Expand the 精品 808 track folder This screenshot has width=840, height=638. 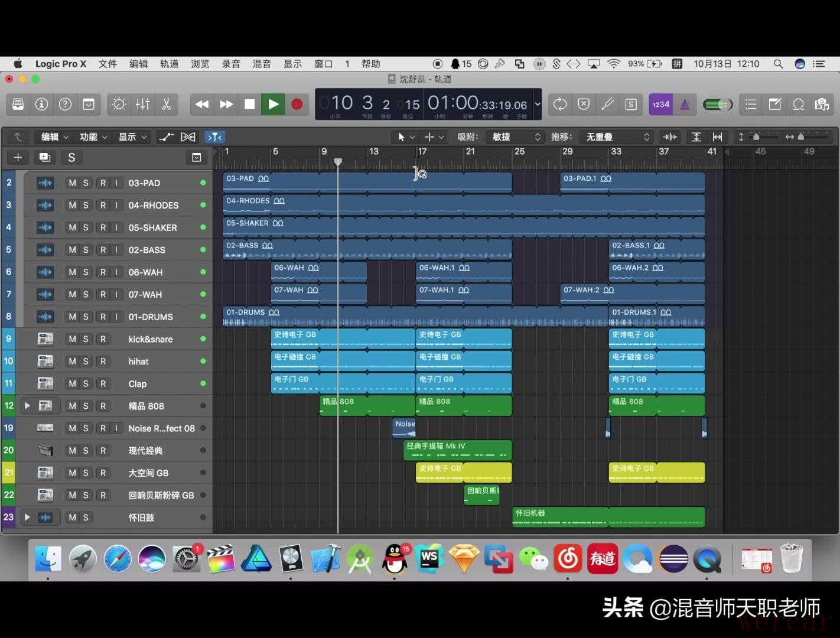click(x=27, y=406)
